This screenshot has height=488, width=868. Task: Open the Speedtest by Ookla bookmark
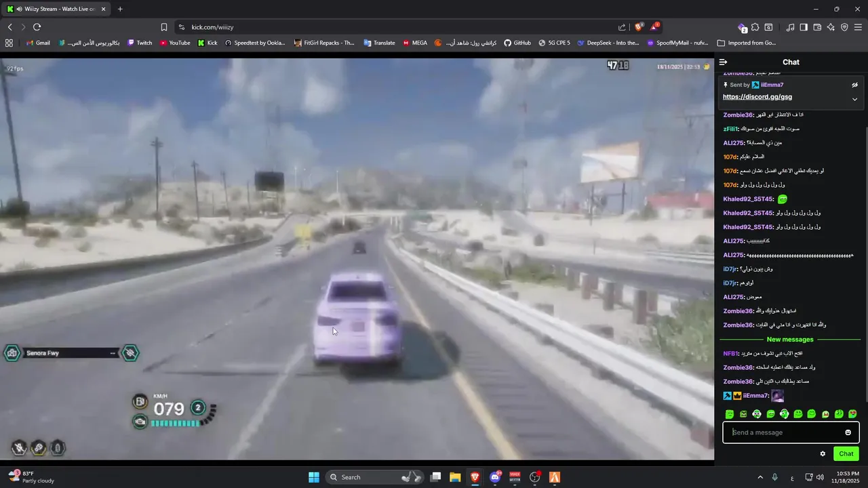[254, 43]
